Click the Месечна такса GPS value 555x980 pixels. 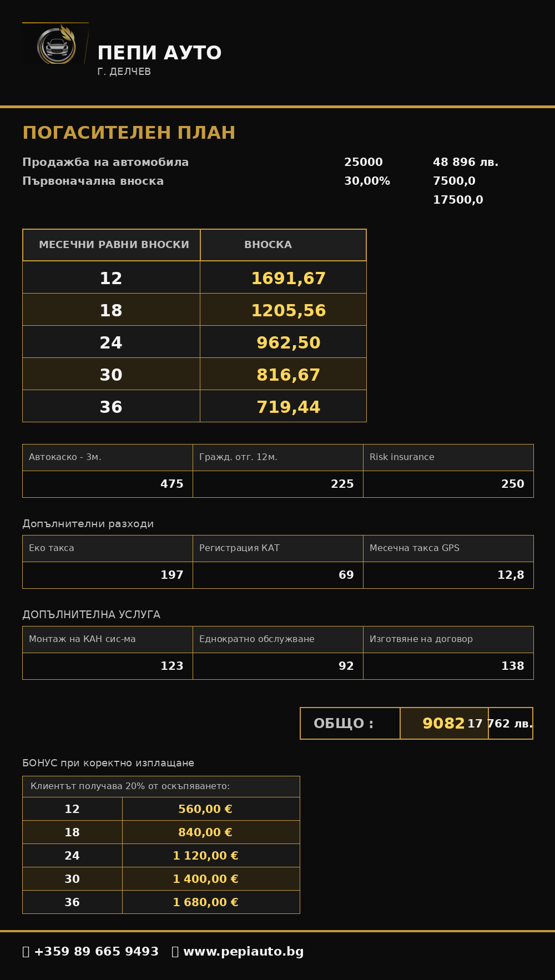click(x=511, y=575)
